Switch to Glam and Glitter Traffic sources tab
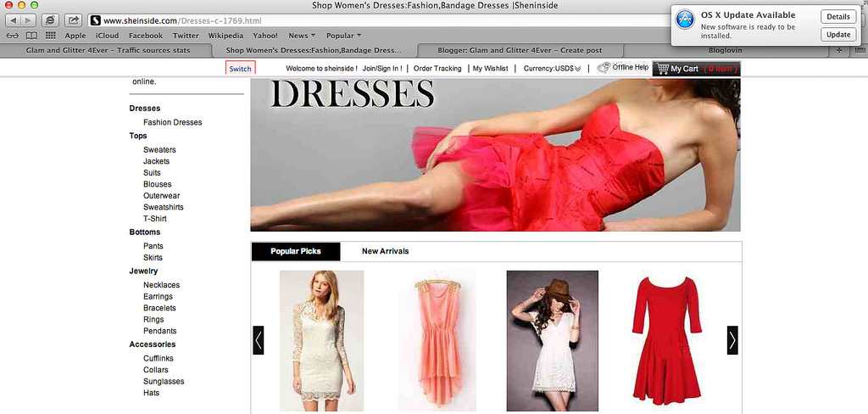The height and width of the screenshot is (414, 868). click(108, 50)
